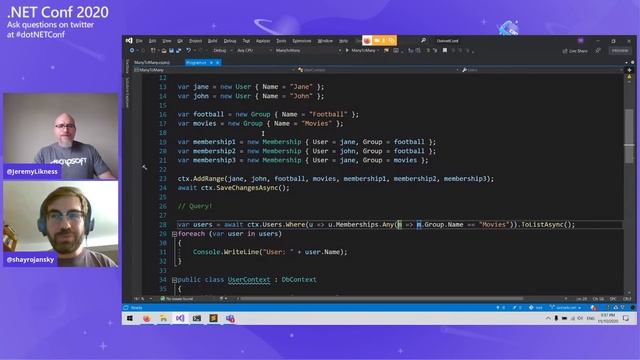The height and width of the screenshot is (360, 640).
Task: Open the Extensions menu
Action: [302, 41]
